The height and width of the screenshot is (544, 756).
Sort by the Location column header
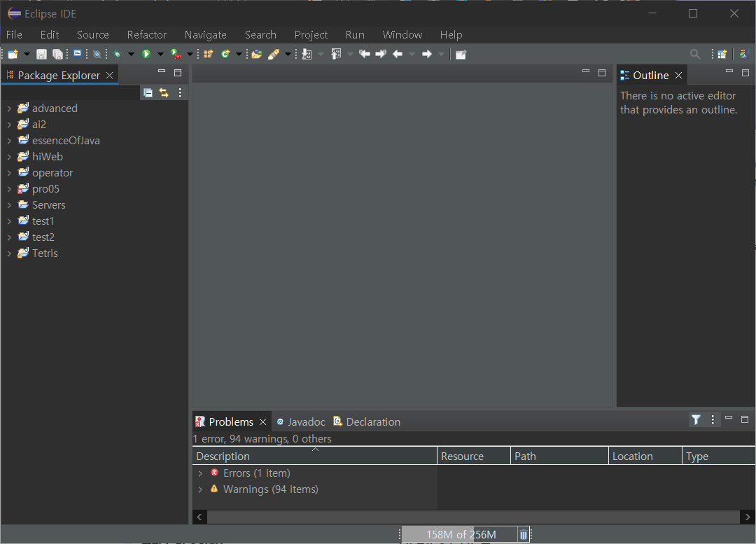click(x=645, y=456)
